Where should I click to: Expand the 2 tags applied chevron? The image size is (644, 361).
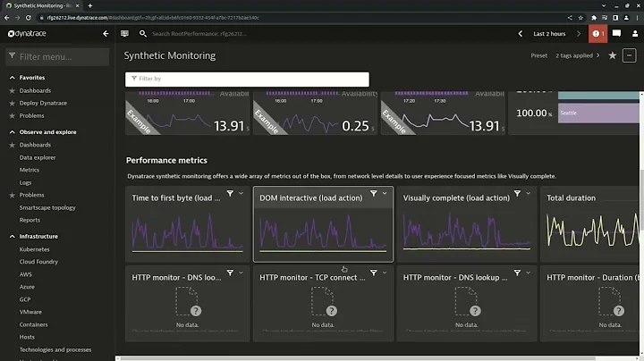pos(598,55)
